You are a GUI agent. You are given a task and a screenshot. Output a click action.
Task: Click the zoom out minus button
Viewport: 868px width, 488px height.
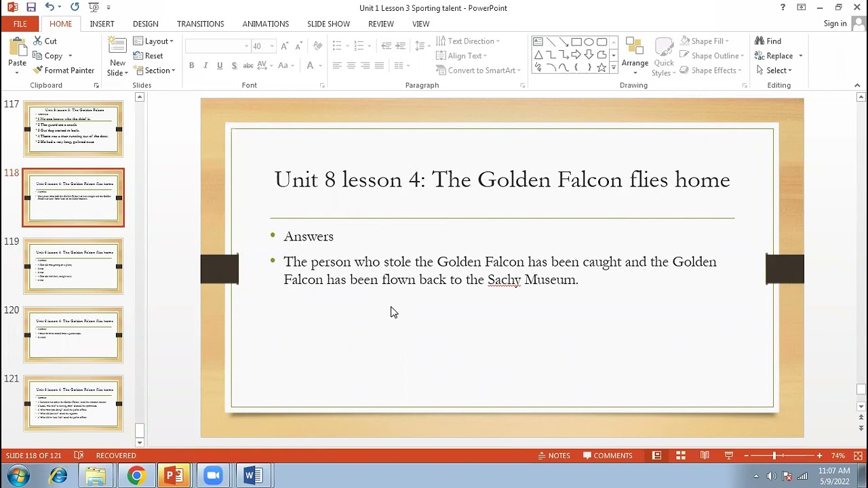746,455
